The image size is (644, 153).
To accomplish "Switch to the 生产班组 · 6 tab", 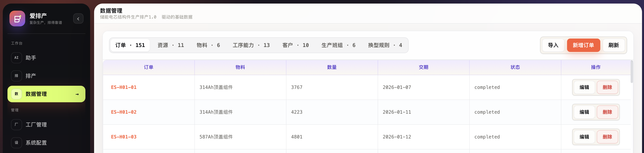I will point(339,45).
